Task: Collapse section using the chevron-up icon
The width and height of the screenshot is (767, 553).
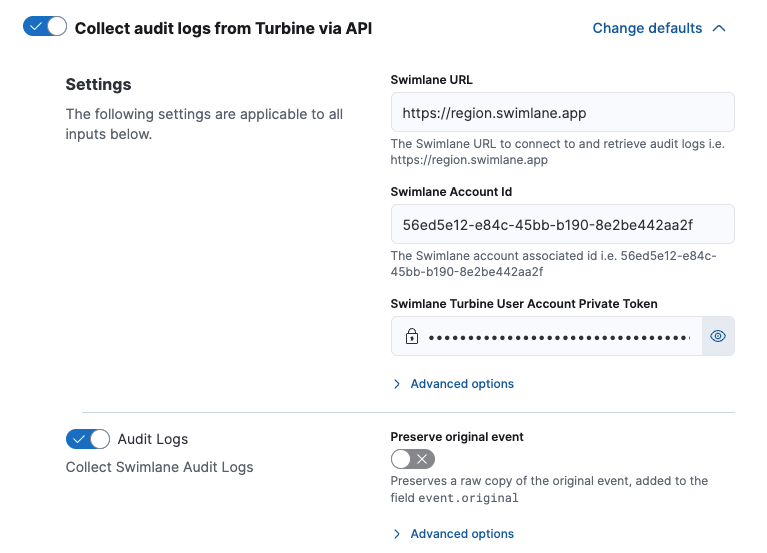Action: (x=719, y=28)
